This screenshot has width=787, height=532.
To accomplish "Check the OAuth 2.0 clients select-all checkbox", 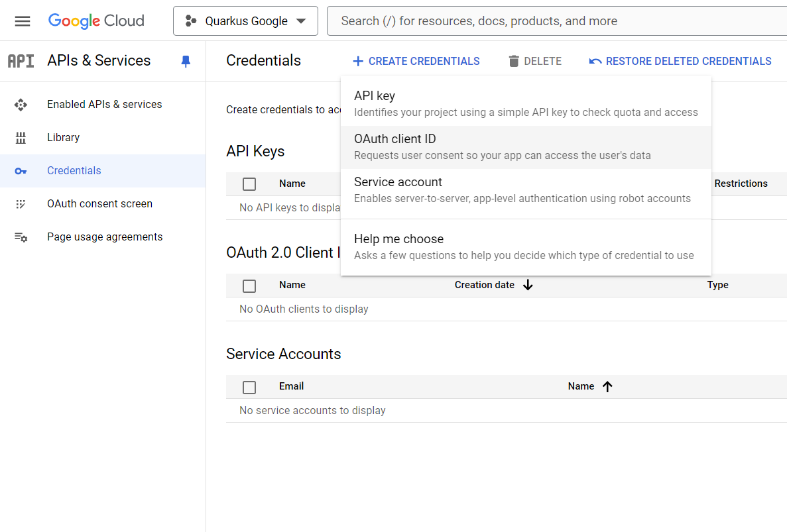I will 249,286.
